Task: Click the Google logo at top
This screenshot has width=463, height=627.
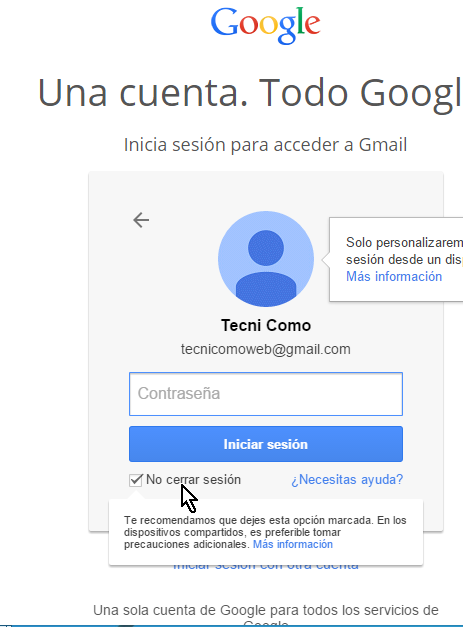Action: pyautogui.click(x=265, y=25)
